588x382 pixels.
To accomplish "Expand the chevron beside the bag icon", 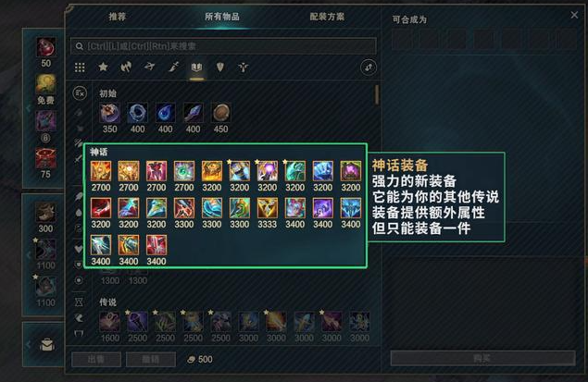I will 29,344.
